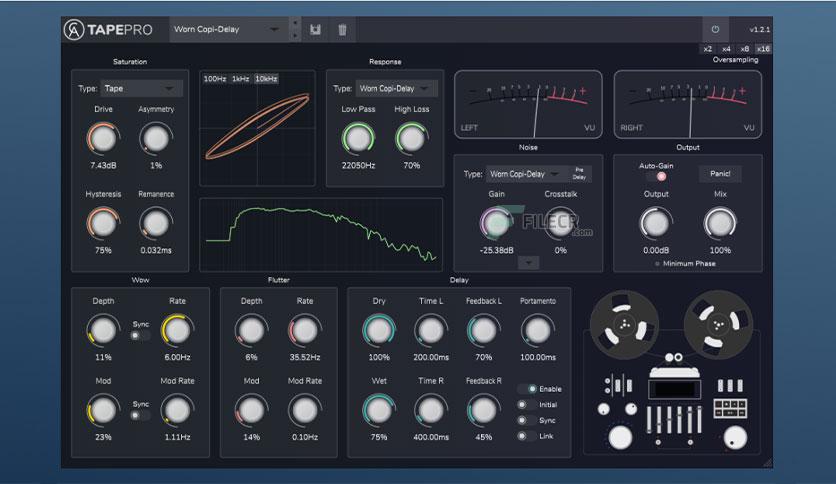Click the right tape reel graphic
The width and height of the screenshot is (836, 484).
click(x=718, y=324)
